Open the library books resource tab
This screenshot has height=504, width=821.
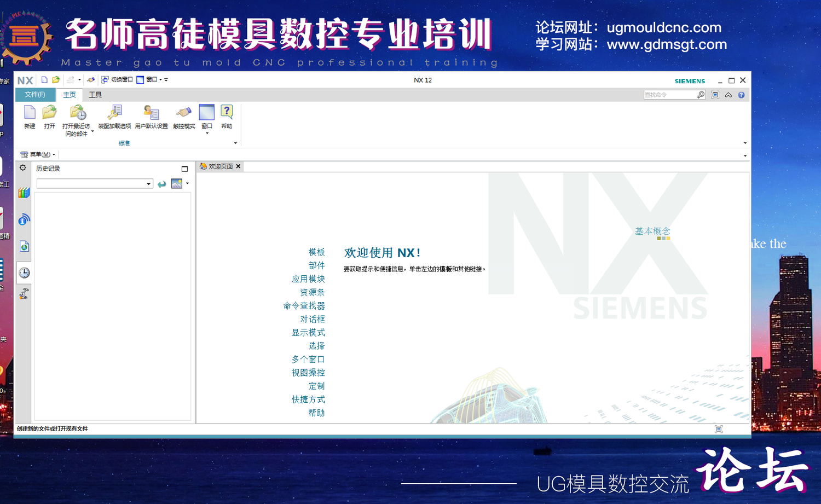(x=24, y=193)
